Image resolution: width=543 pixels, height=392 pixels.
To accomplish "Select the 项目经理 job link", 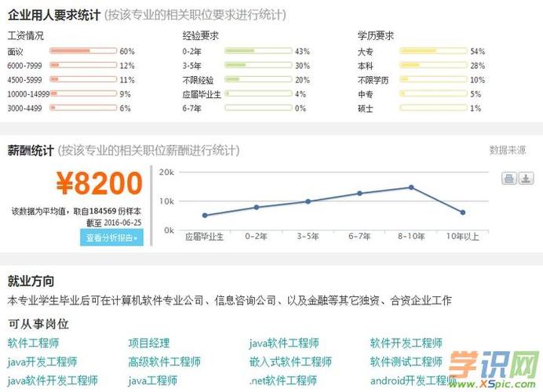I will [149, 343].
